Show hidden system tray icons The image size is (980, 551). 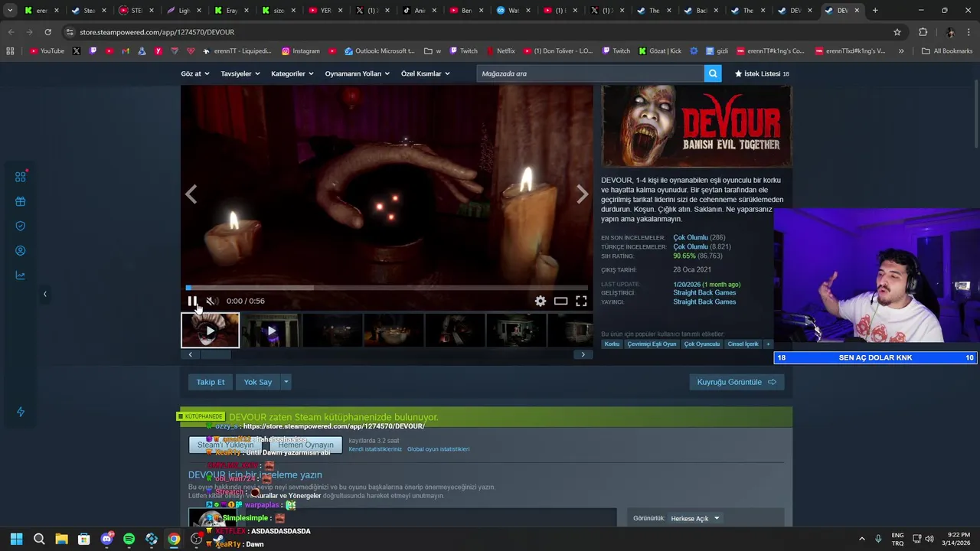point(861,539)
